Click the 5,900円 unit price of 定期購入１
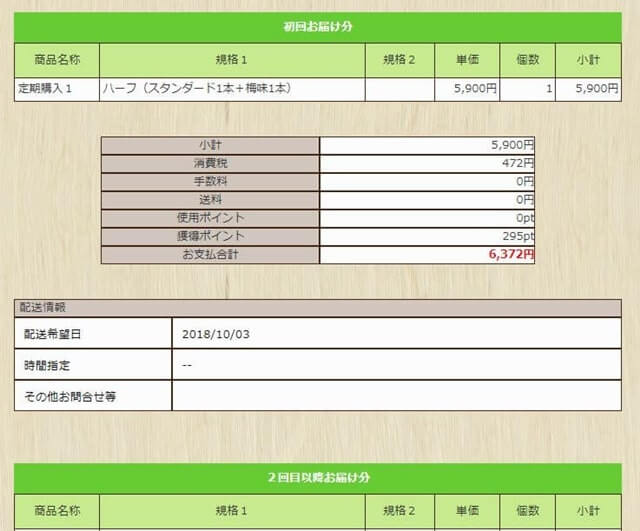The width and height of the screenshot is (640, 531). 467,89
